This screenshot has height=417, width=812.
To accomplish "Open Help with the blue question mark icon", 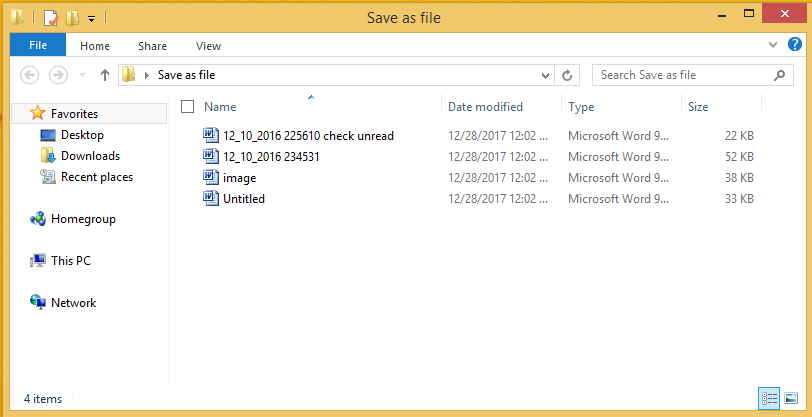I will (x=795, y=45).
